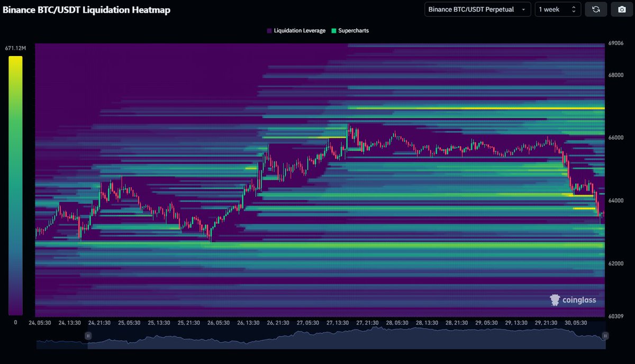Click the 62000 price axis label
The image size is (635, 364).
(615, 263)
